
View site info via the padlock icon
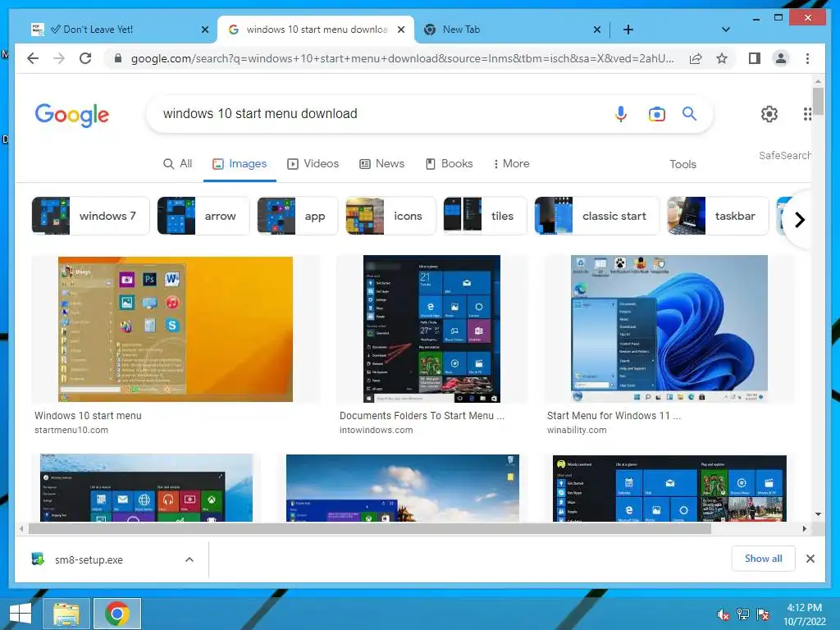coord(118,58)
